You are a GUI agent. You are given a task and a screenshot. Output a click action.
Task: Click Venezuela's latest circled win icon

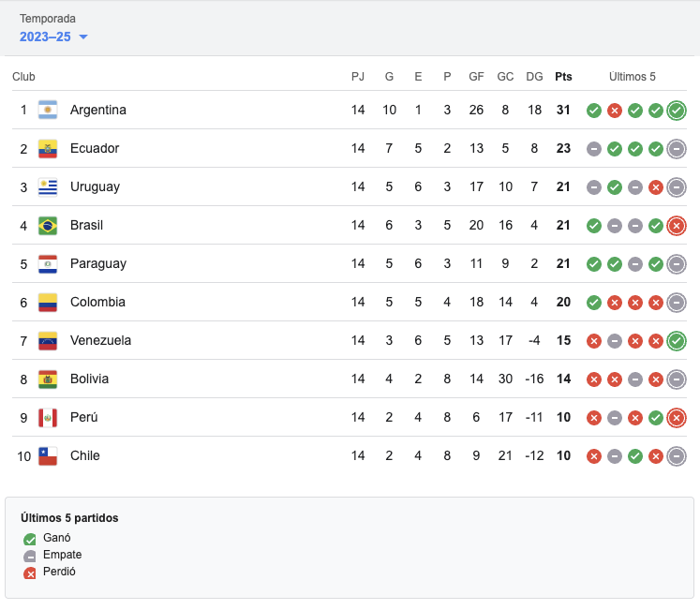677,341
